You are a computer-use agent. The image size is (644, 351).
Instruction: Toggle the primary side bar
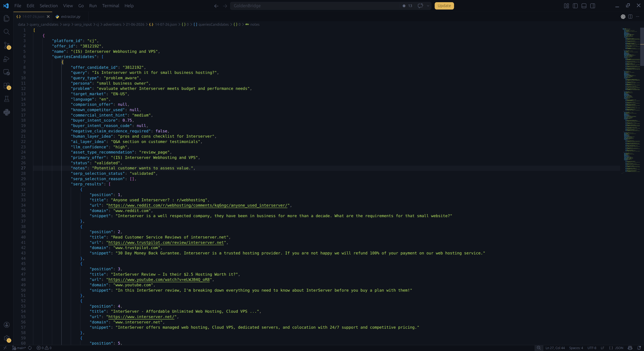575,6
